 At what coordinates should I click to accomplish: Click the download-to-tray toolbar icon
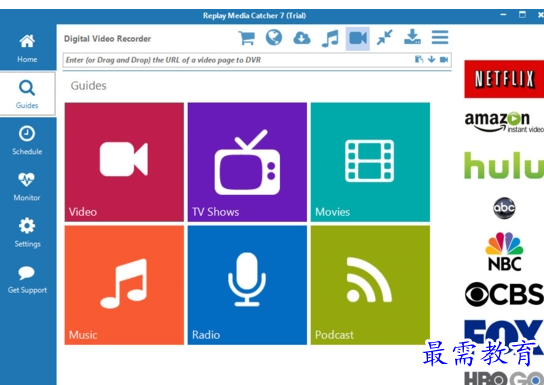point(413,37)
